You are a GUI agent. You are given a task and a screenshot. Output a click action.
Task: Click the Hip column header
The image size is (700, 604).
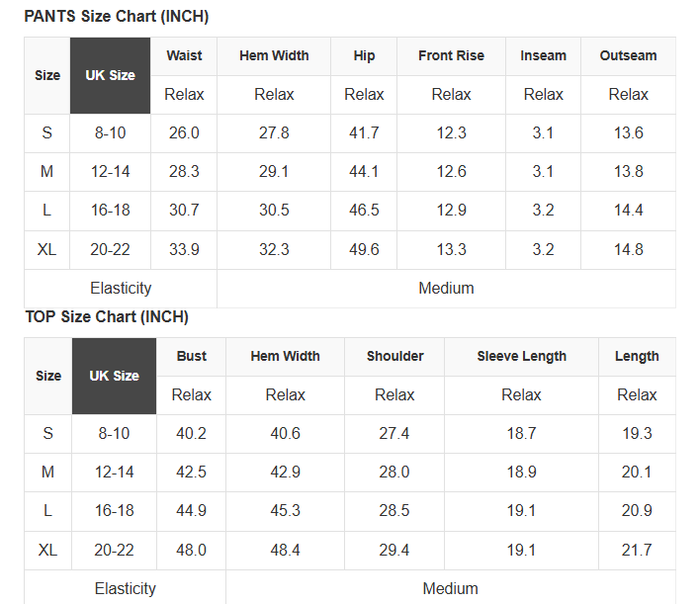tap(364, 56)
